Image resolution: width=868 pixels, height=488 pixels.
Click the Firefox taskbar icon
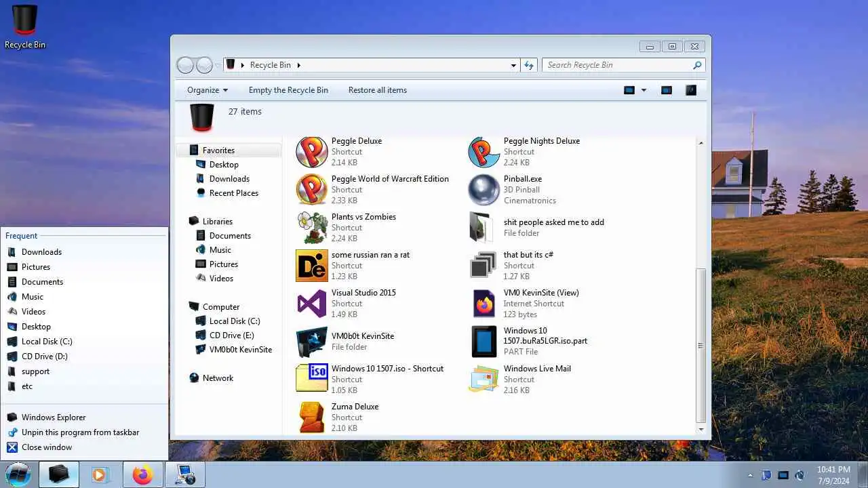[x=142, y=475]
